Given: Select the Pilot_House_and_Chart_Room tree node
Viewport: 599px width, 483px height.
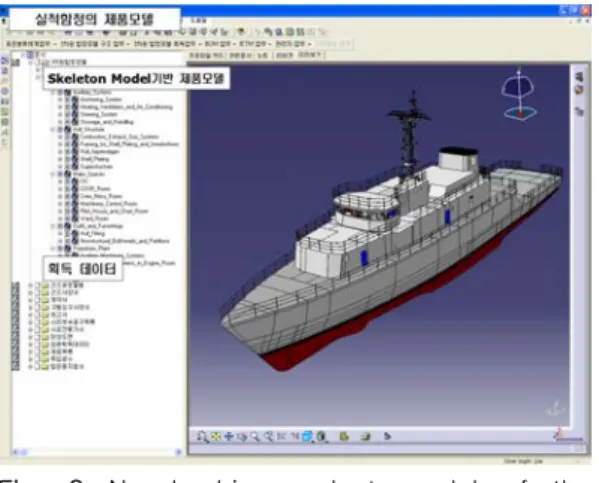Looking at the screenshot, I should click(x=114, y=211).
